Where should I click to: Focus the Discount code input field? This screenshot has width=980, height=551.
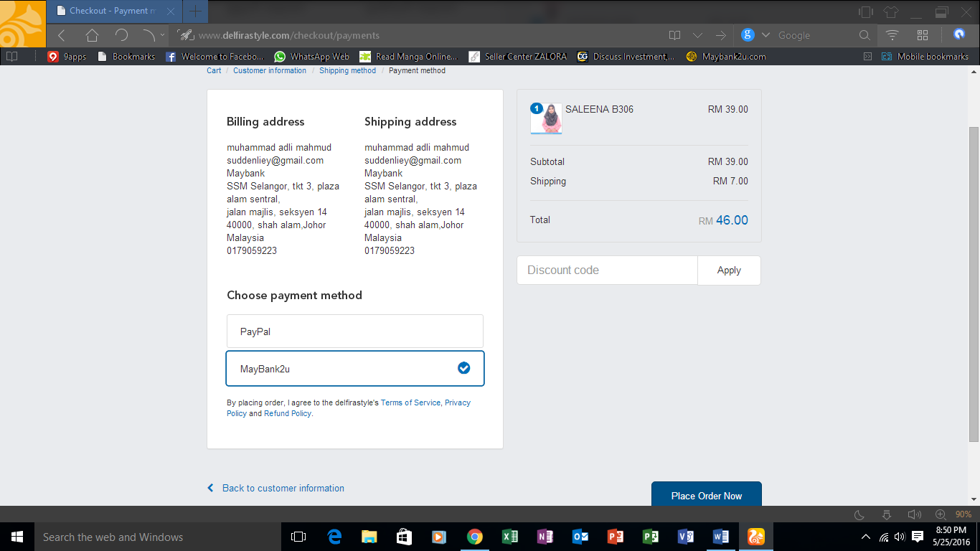coord(607,270)
